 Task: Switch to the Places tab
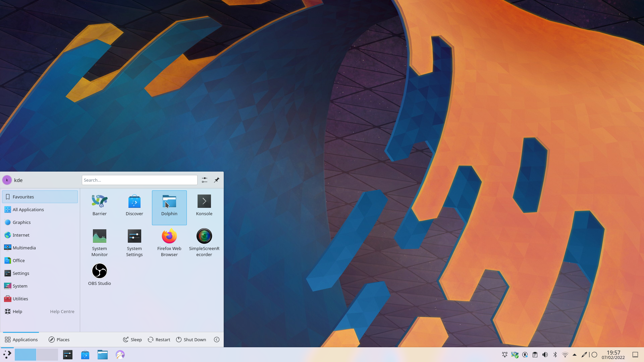point(59,340)
